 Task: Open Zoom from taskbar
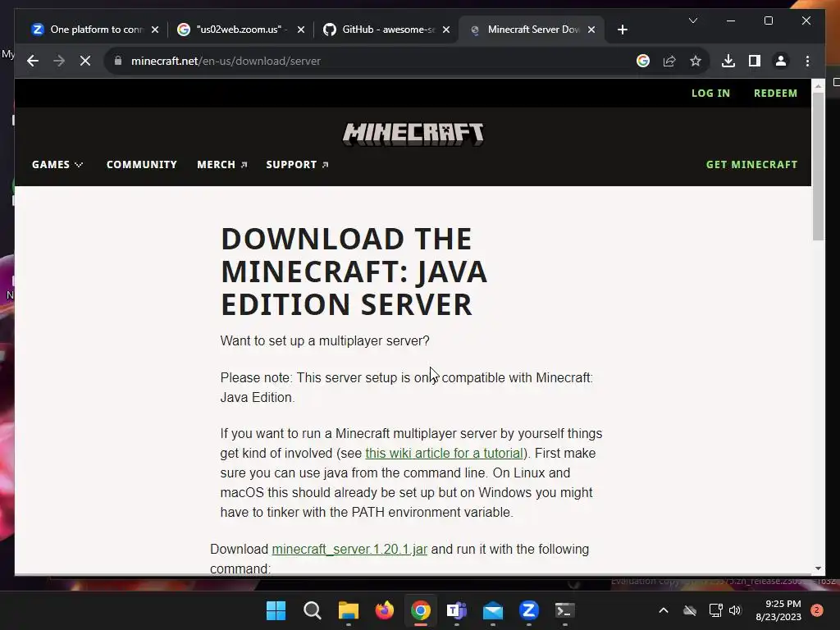529,610
